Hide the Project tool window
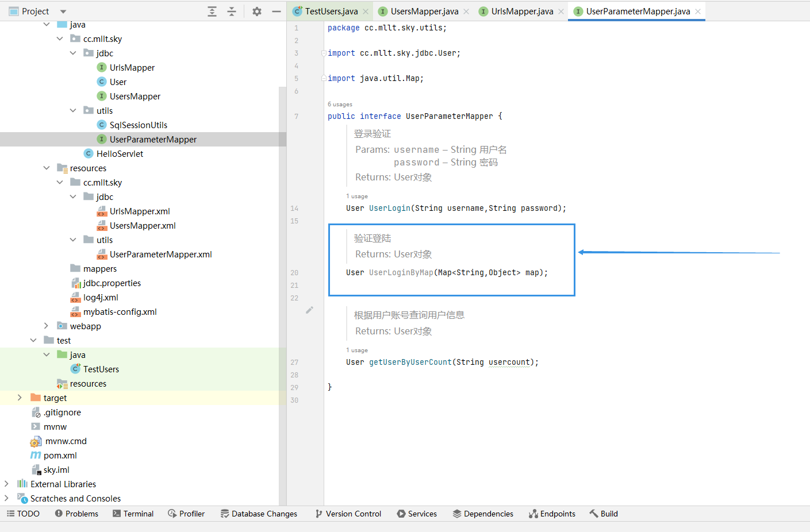The height and width of the screenshot is (532, 810). click(x=277, y=11)
